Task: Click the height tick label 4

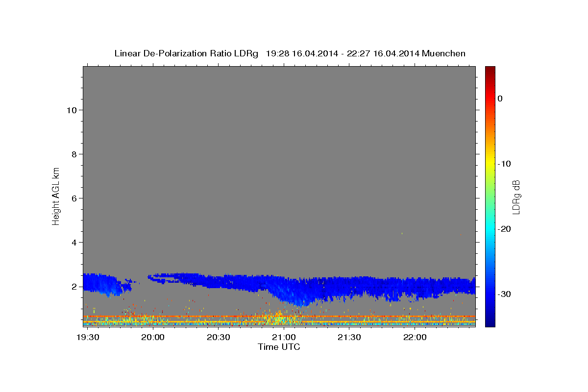Action: (x=73, y=242)
